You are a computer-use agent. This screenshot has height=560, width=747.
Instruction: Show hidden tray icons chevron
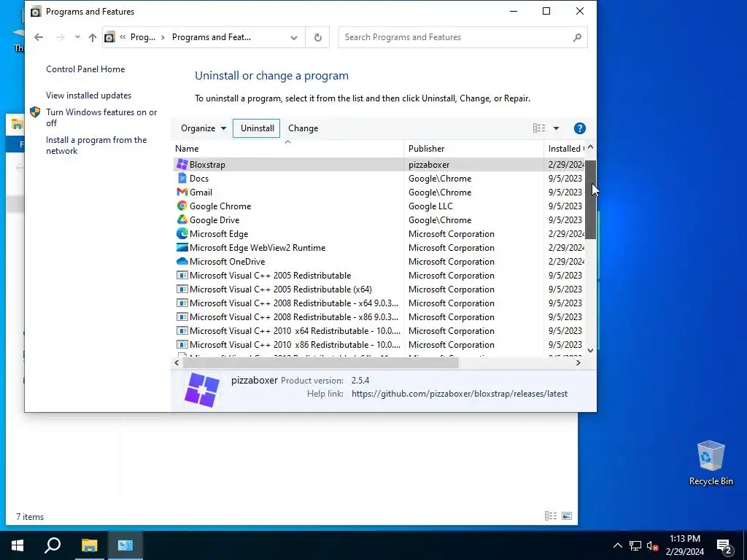[617, 545]
